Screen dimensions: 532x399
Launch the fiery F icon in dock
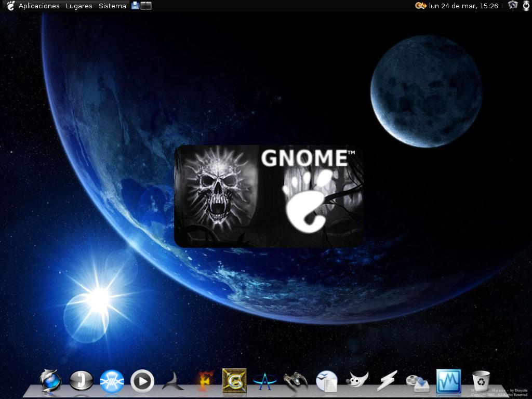[x=205, y=380]
